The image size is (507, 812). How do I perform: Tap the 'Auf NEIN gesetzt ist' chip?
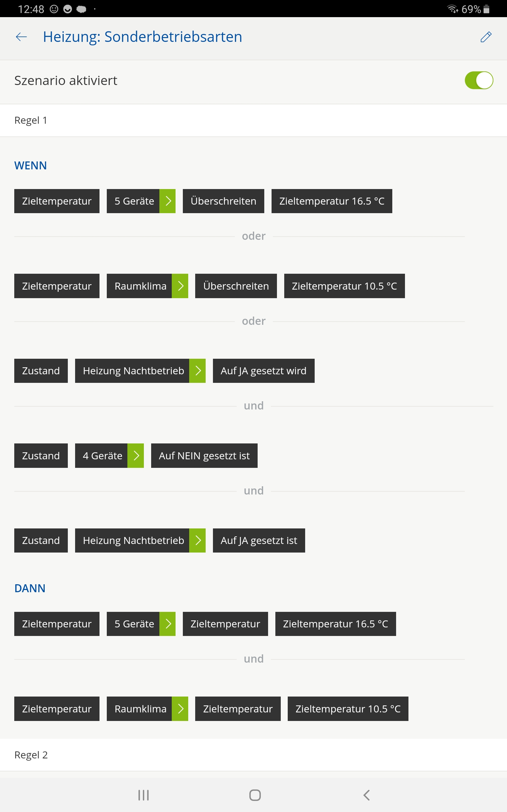point(204,456)
